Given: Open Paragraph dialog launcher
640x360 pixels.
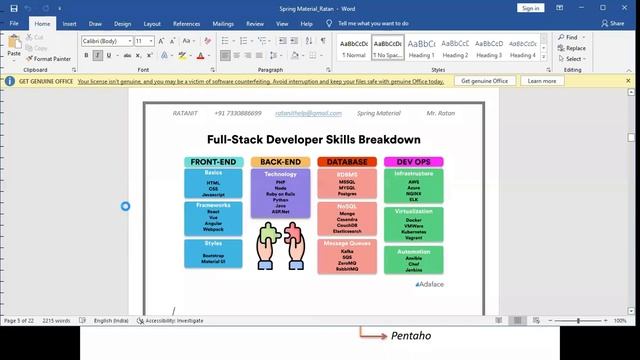Looking at the screenshot, I should 328,70.
